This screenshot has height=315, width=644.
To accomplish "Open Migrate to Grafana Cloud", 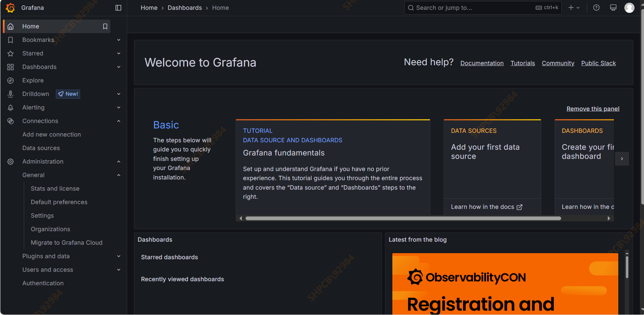I will pos(67,243).
